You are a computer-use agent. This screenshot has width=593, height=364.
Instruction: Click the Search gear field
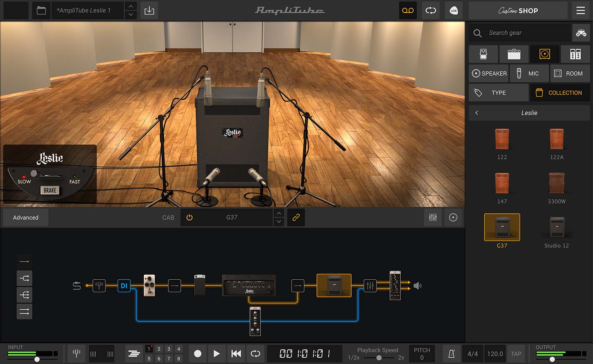(x=520, y=33)
